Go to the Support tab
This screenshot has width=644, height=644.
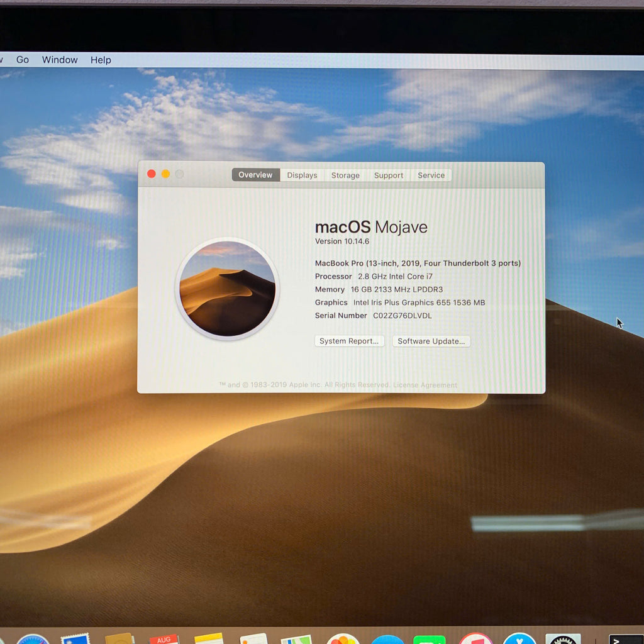(389, 175)
